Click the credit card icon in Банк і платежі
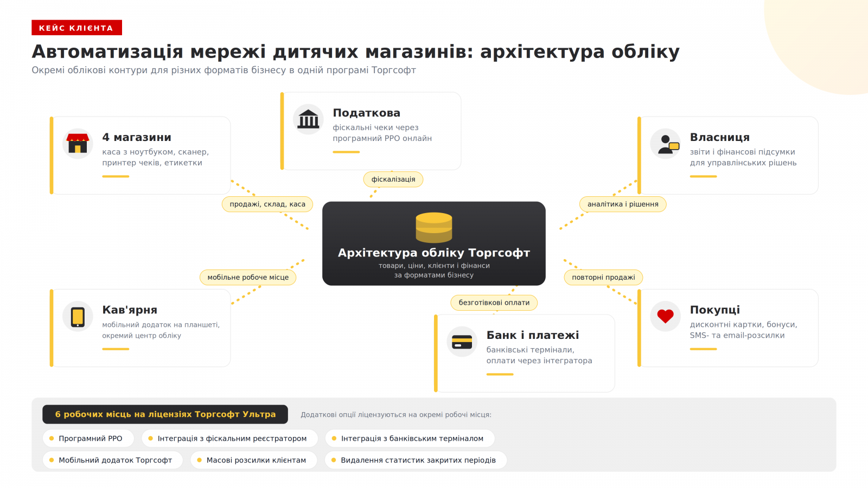 point(462,342)
